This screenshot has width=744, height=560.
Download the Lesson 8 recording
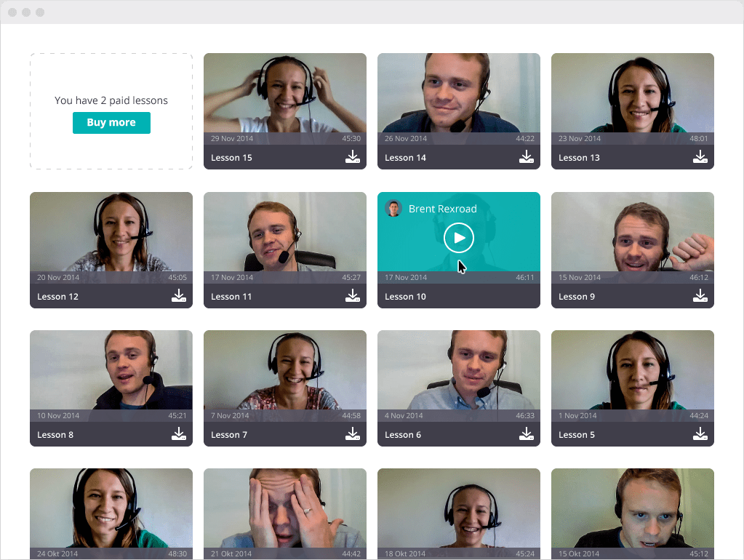pyautogui.click(x=179, y=434)
